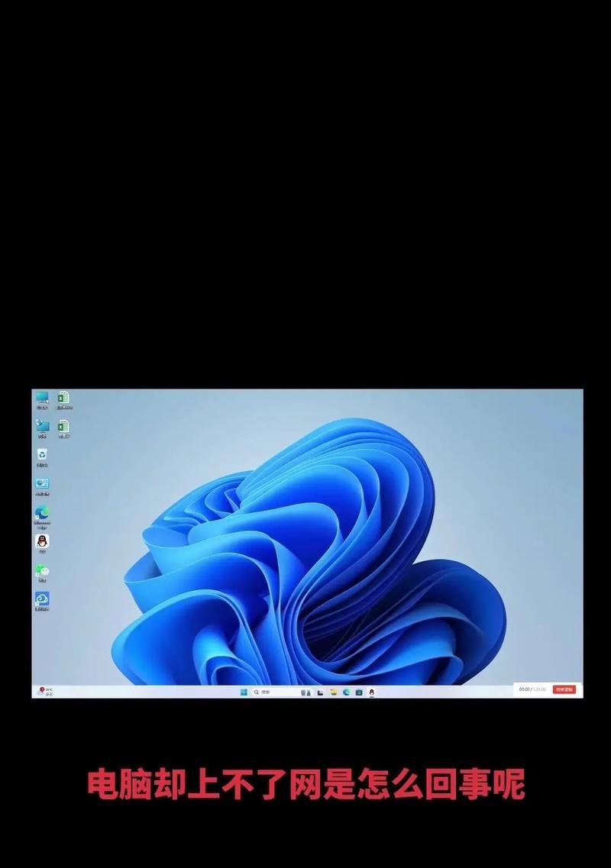The width and height of the screenshot is (611, 868).
Task: Select the This PC desktop icon
Action: 42,400
